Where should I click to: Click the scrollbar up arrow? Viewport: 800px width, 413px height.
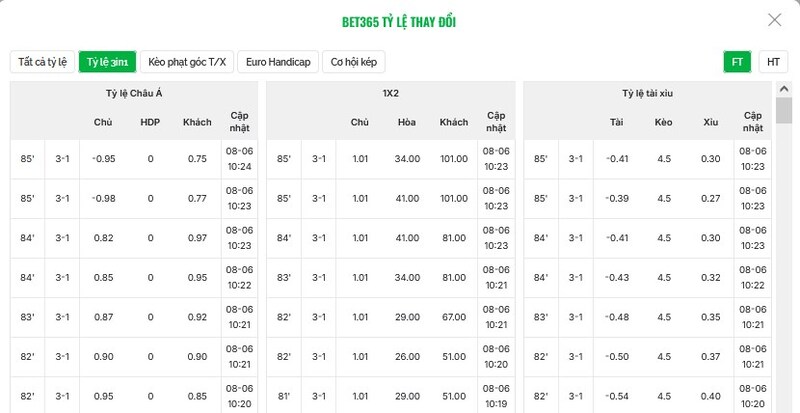[784, 89]
